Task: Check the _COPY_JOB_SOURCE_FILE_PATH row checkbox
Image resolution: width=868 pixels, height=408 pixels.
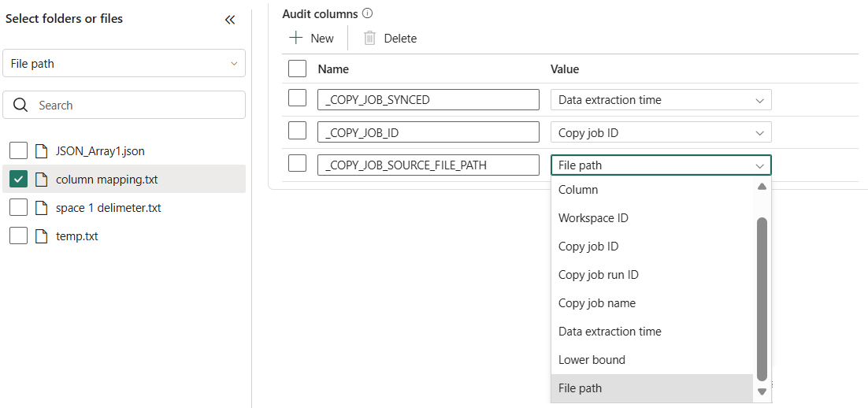Action: tap(297, 164)
